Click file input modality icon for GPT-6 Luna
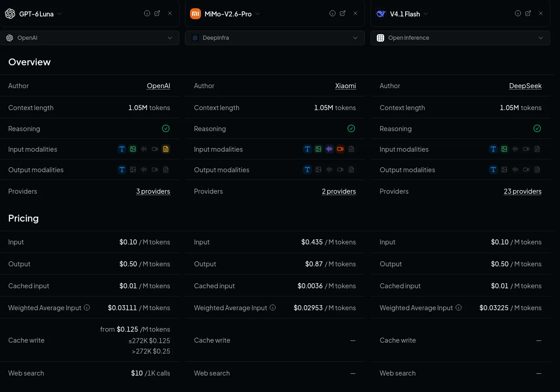The image size is (560, 392). coord(166,149)
